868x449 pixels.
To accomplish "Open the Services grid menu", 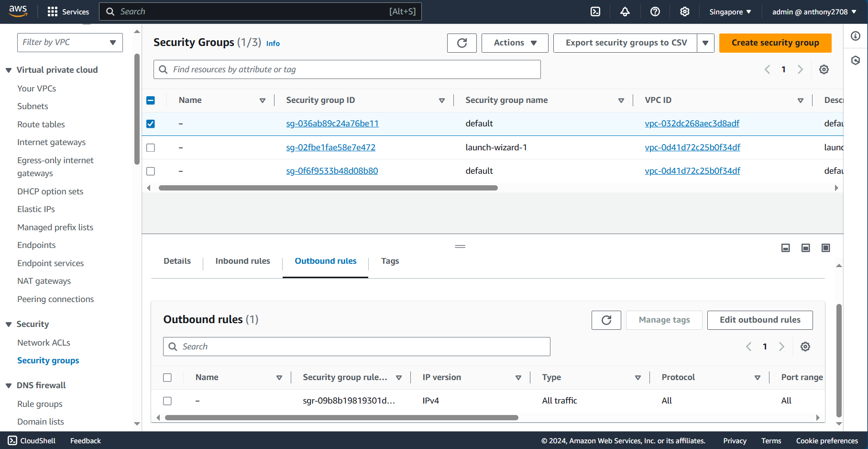I will pos(68,11).
